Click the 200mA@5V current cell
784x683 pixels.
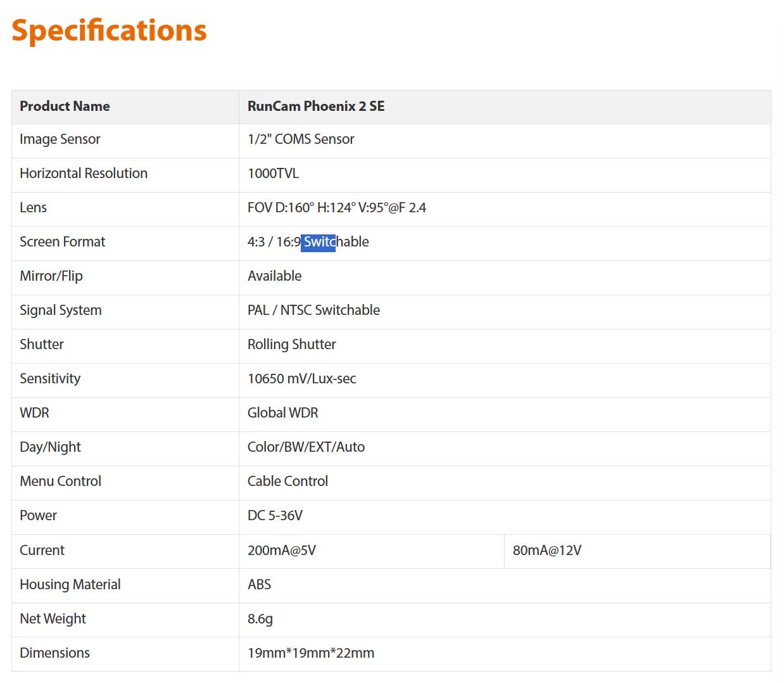click(282, 551)
